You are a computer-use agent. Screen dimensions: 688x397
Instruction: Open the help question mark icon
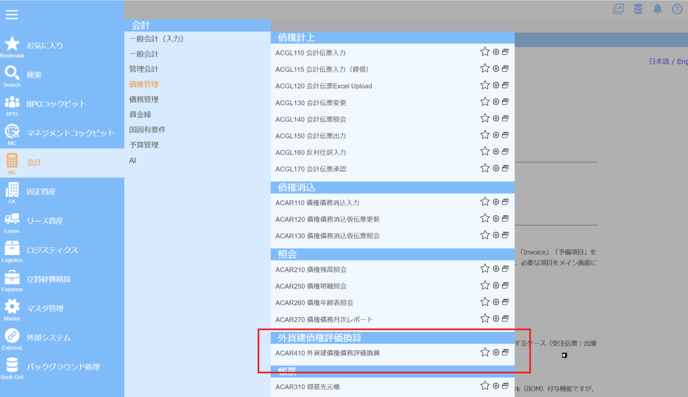coord(677,9)
